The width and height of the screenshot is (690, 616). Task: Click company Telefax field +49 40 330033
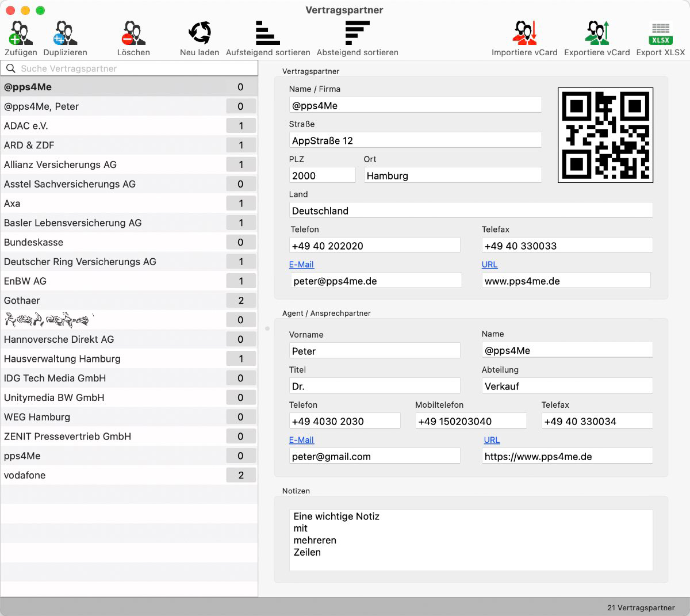coord(567,246)
